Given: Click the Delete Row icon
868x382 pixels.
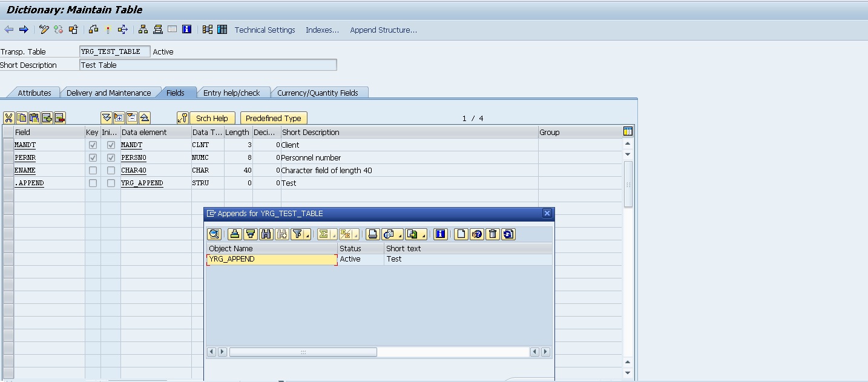Looking at the screenshot, I should point(59,117).
